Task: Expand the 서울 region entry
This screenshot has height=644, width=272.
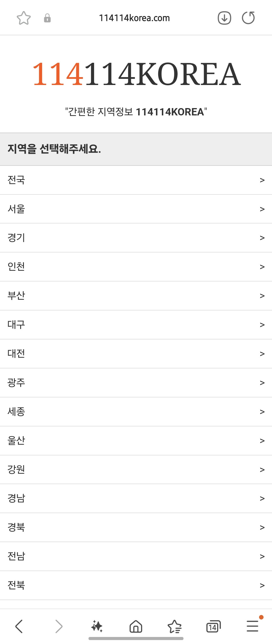Action: (x=136, y=209)
